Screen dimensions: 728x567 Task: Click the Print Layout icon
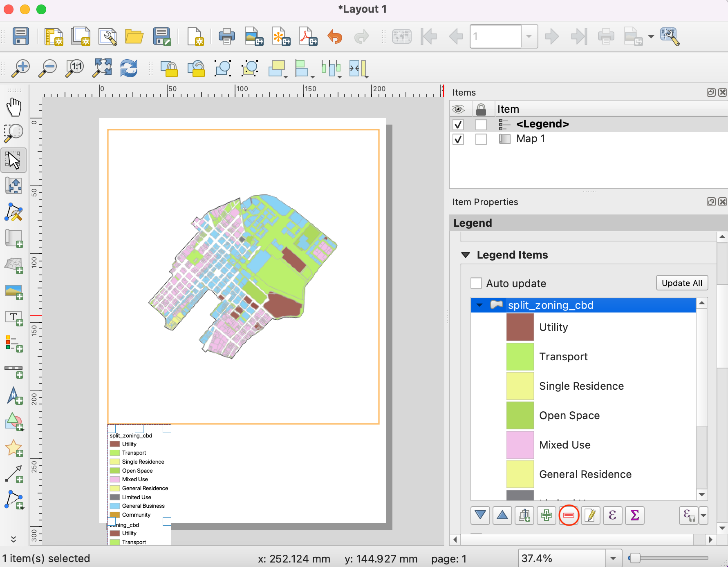[226, 37]
